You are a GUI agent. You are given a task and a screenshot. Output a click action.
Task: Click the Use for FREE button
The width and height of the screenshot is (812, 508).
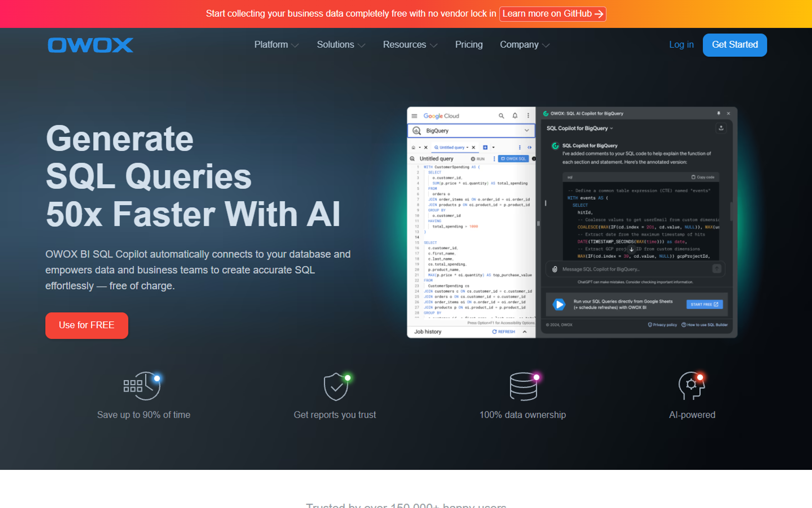(87, 325)
